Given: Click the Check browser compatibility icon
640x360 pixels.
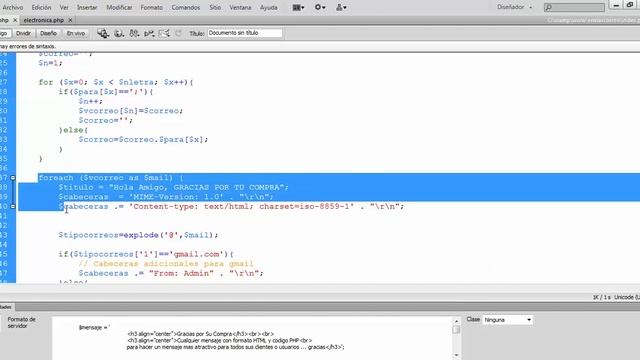Looking at the screenshot, I should tap(164, 33).
